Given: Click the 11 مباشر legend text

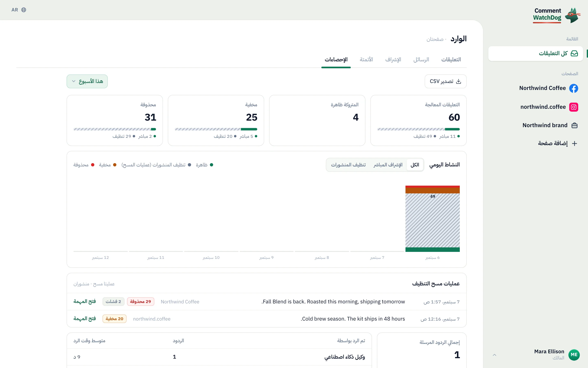Looking at the screenshot, I should tap(447, 137).
